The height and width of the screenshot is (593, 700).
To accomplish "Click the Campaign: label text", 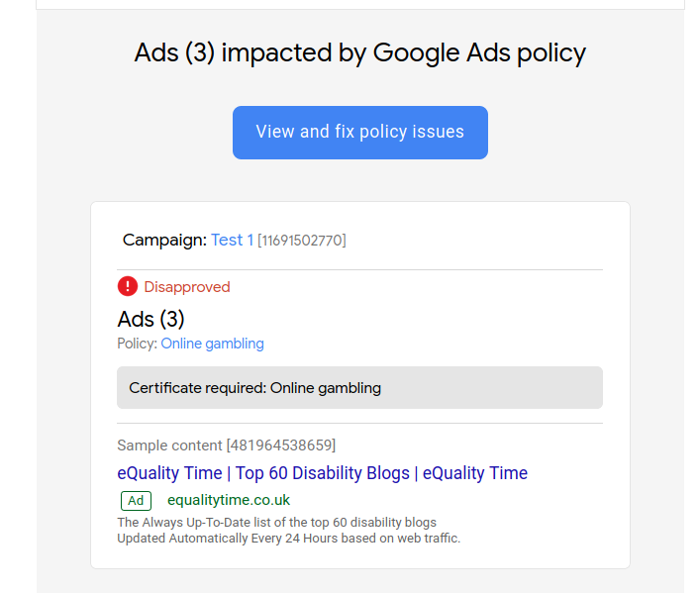I will point(164,241).
